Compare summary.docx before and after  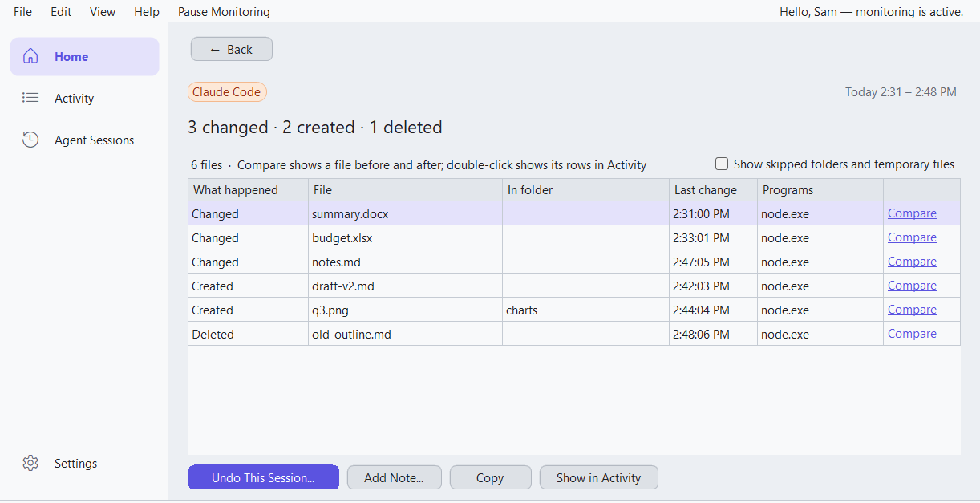[912, 213]
